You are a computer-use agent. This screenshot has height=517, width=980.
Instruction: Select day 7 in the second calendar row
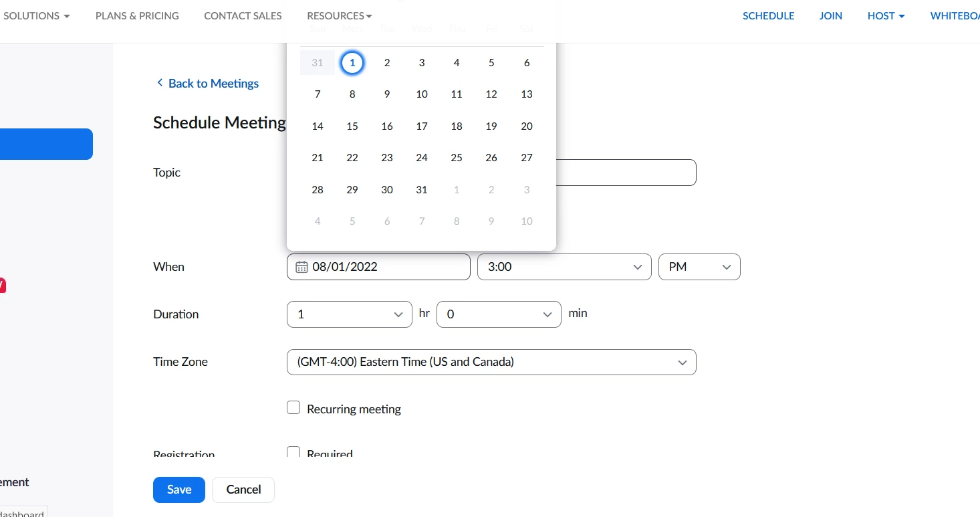click(318, 94)
